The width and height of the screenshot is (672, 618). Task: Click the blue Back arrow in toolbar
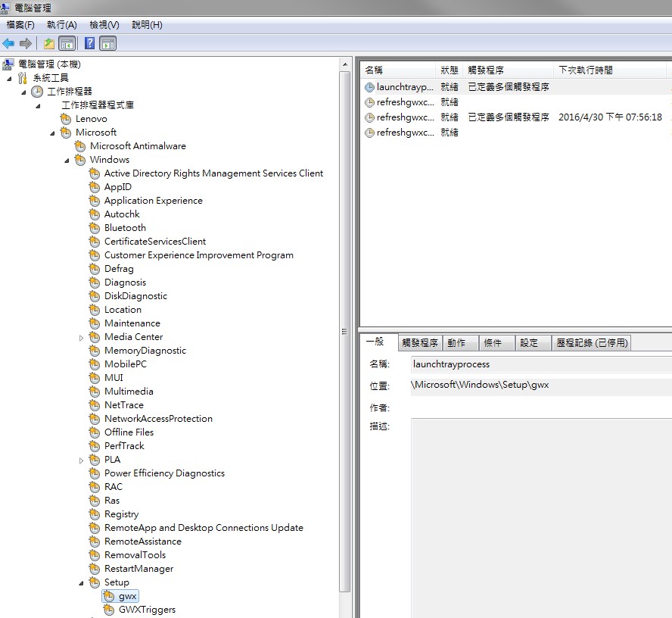[x=9, y=43]
